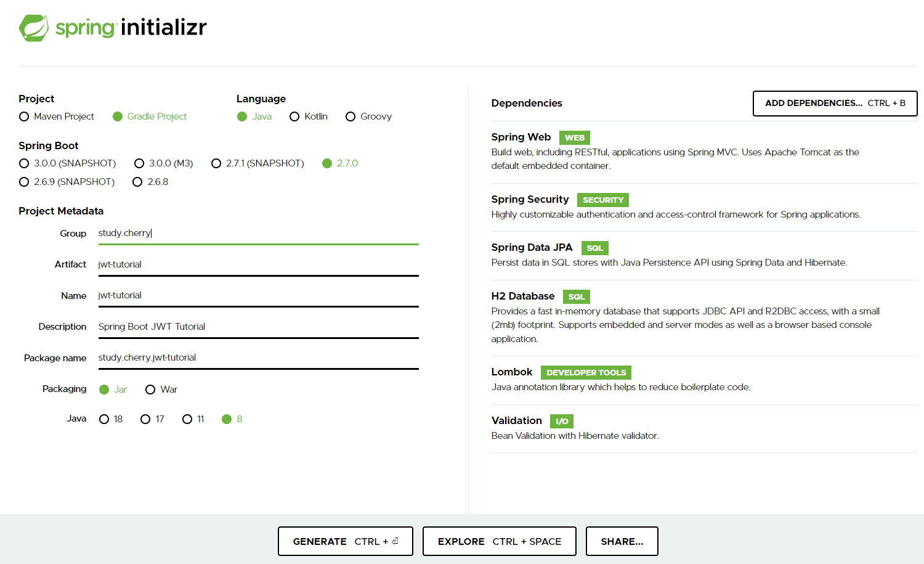924x564 pixels.
Task: Select Spring Boot 2.6.8 version
Action: [150, 182]
